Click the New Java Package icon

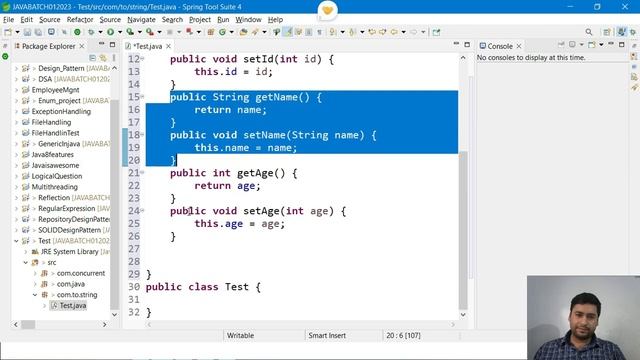click(211, 32)
